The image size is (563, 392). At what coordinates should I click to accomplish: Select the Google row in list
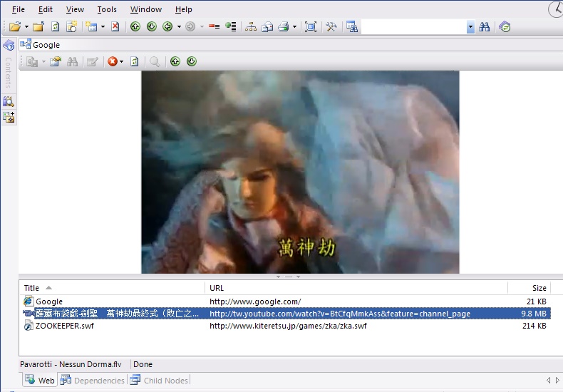coord(285,301)
